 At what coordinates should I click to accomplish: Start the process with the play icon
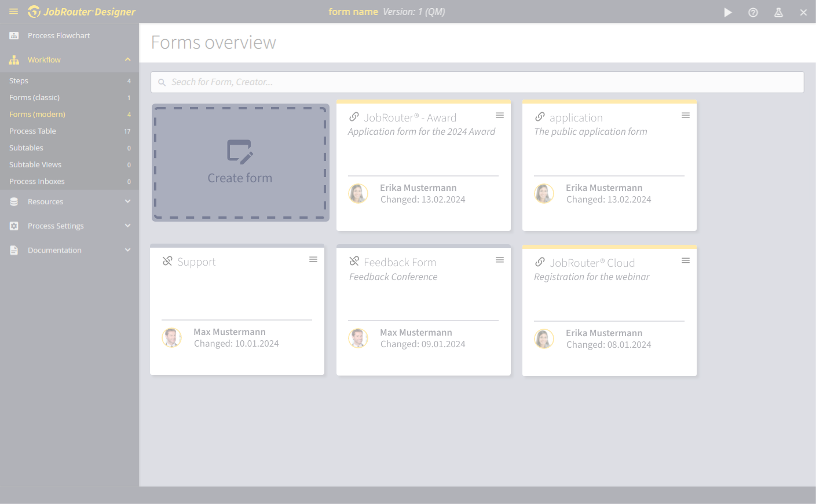click(x=728, y=12)
